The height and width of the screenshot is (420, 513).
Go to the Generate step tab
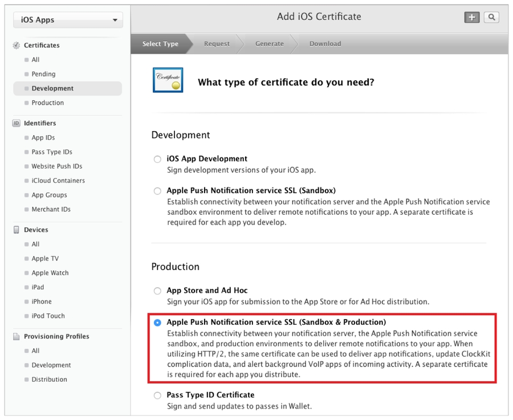(x=269, y=44)
